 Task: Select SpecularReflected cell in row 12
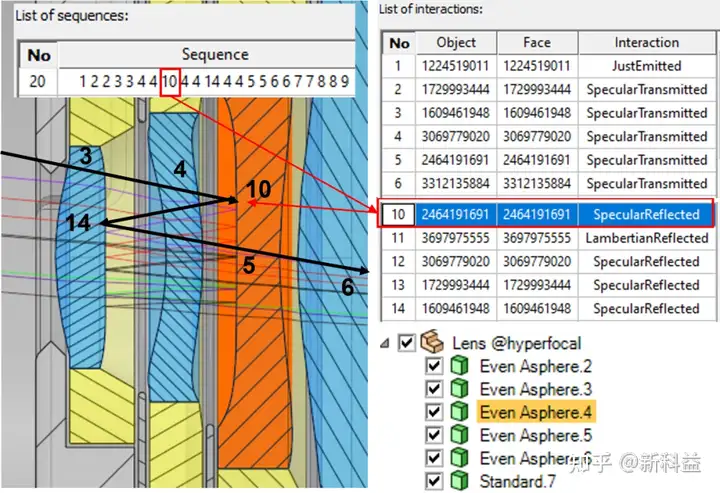coord(647,262)
